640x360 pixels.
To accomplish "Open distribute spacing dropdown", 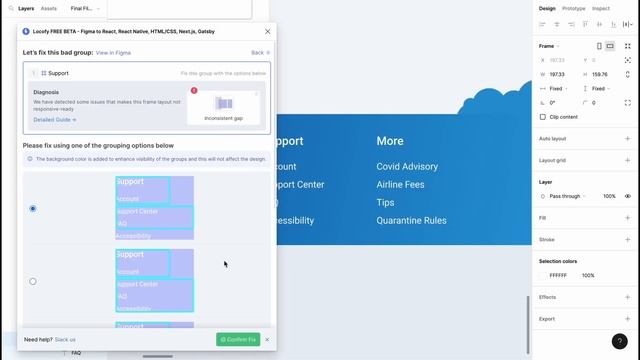I will tap(628, 24).
